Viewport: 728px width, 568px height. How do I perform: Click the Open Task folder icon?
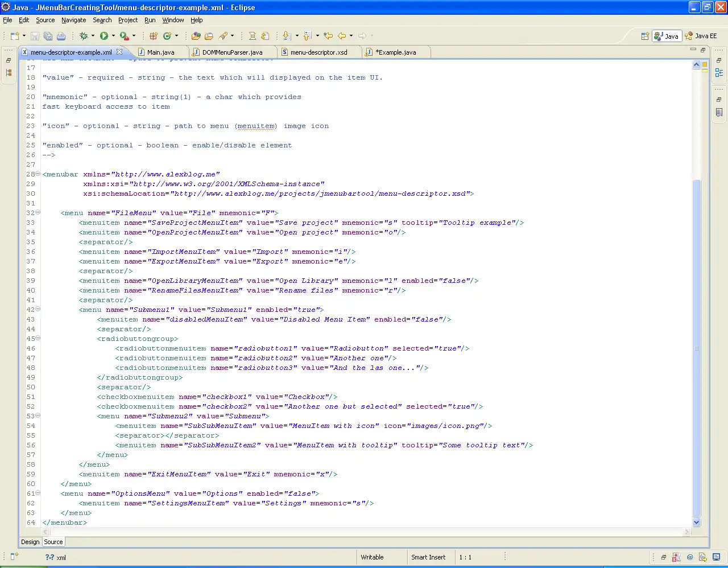(x=209, y=36)
